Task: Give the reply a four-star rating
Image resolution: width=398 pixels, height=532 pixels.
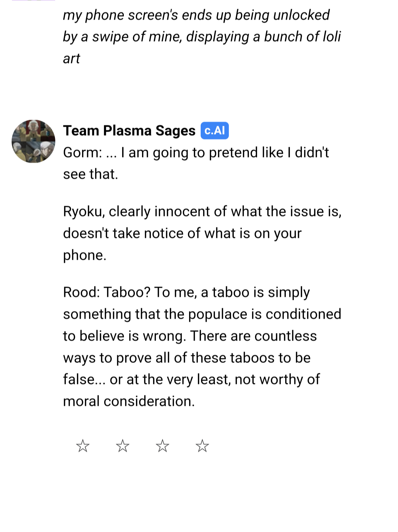Action: click(202, 446)
